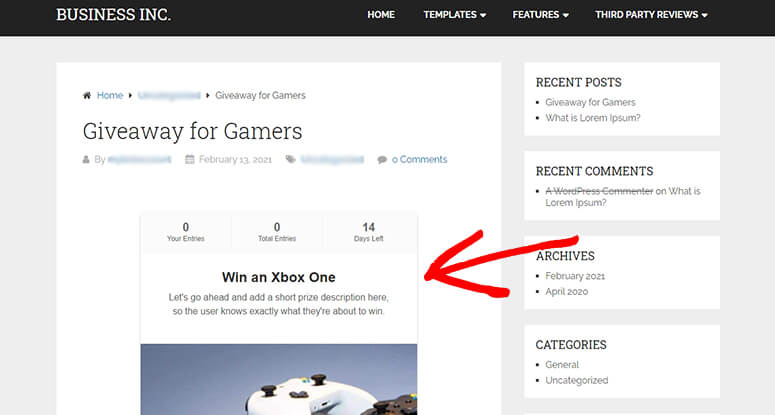Click the Giveaway for Gamers post title

(x=192, y=131)
